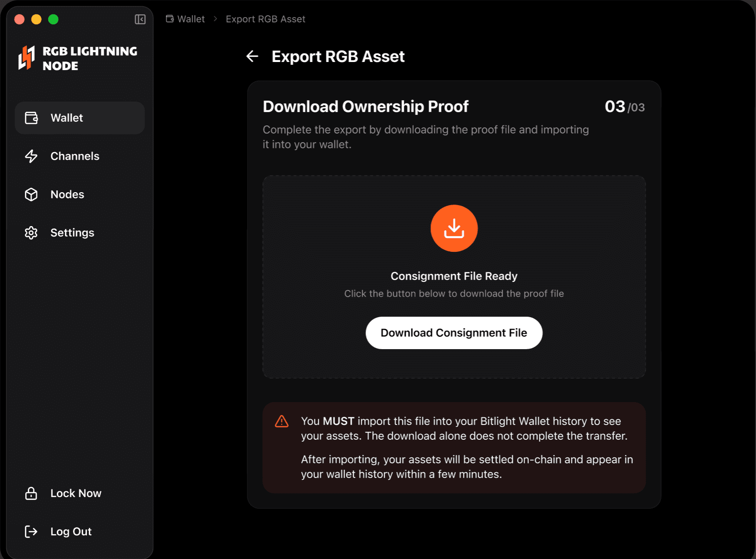Click the breadcrumb wallet icon
Screen dimensions: 756x559
pos(169,19)
